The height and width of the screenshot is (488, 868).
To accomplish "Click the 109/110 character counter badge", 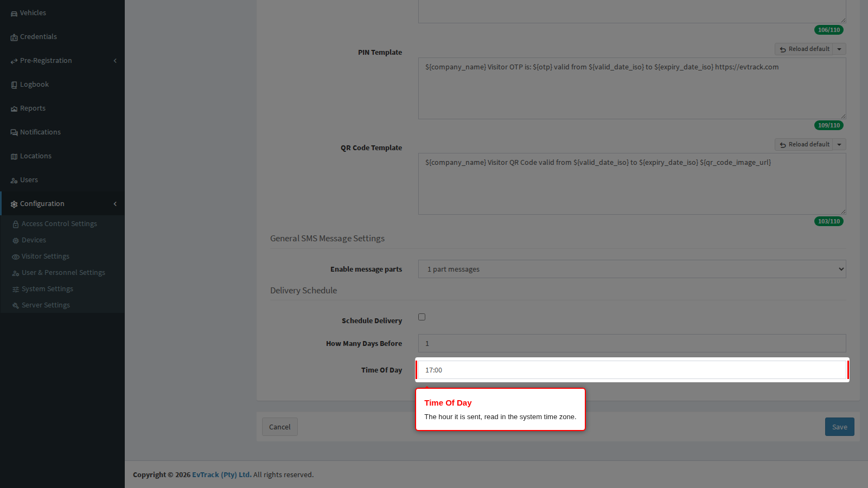I will pyautogui.click(x=829, y=125).
